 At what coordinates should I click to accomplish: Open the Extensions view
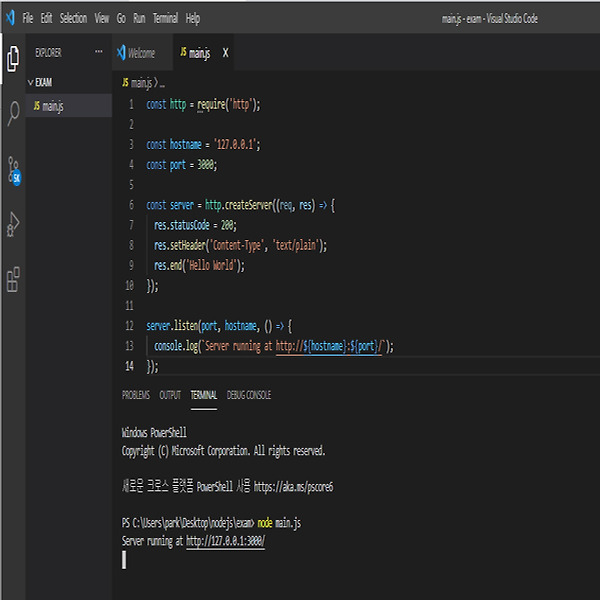click(x=13, y=280)
